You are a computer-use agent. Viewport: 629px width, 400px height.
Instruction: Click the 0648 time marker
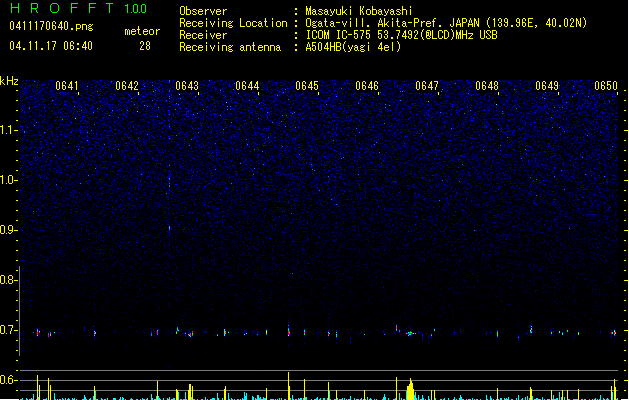487,86
